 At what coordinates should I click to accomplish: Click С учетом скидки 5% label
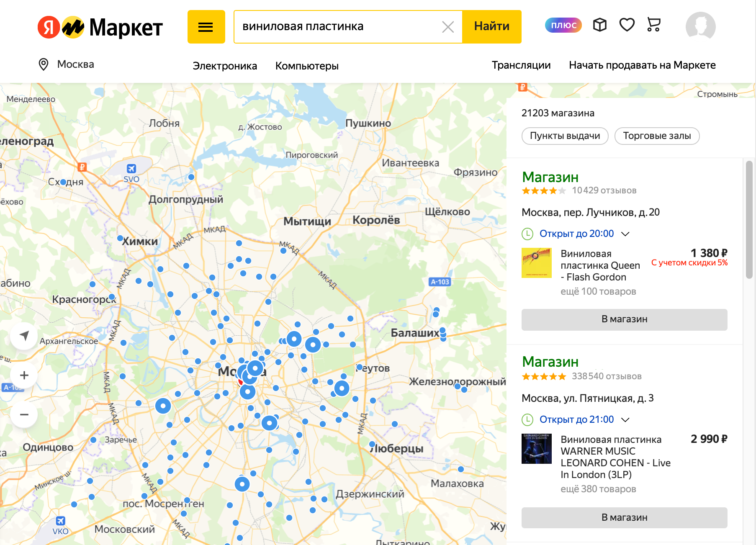coord(689,263)
